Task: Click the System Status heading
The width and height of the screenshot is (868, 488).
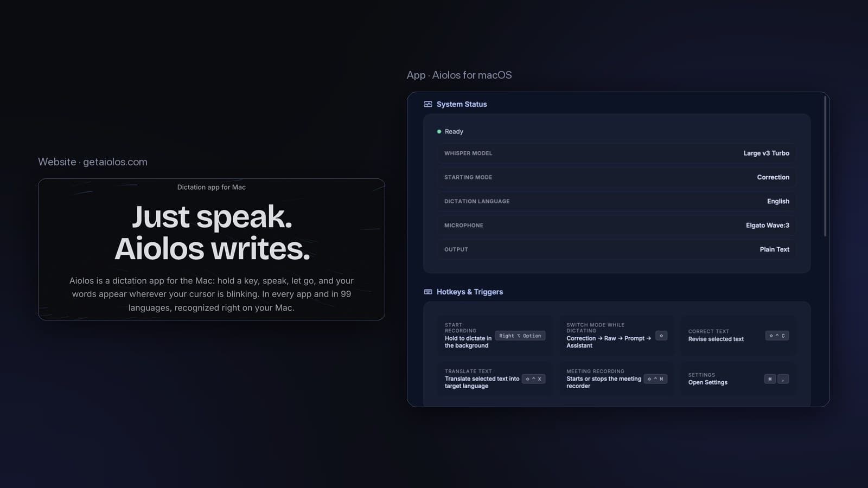Action: click(462, 104)
